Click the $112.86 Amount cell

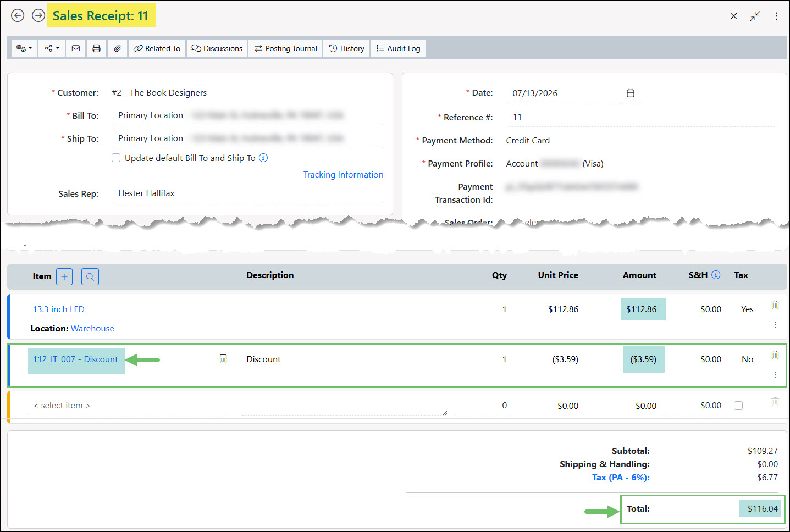coord(643,309)
